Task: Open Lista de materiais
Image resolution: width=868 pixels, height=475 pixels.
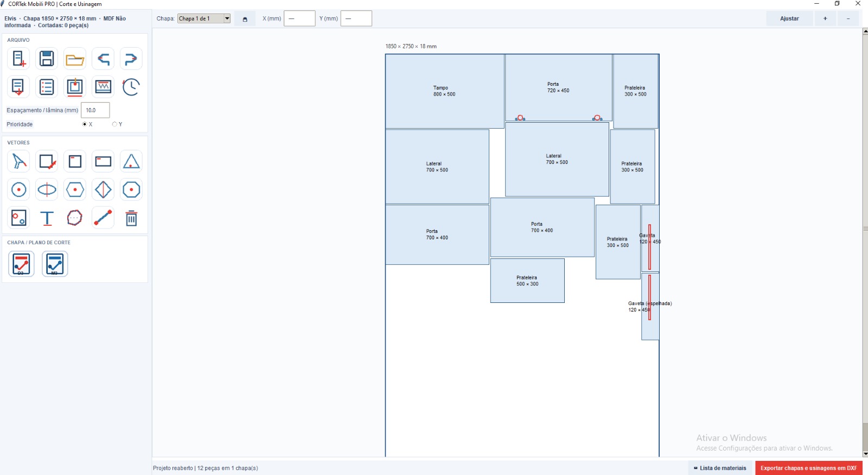Action: point(720,468)
